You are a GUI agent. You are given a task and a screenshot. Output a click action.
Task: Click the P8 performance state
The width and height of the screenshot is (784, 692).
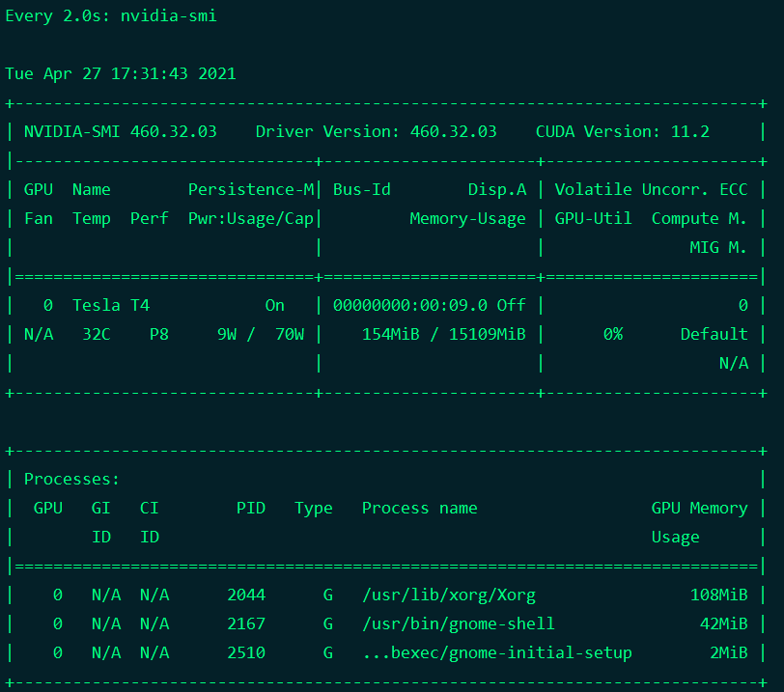[159, 334]
